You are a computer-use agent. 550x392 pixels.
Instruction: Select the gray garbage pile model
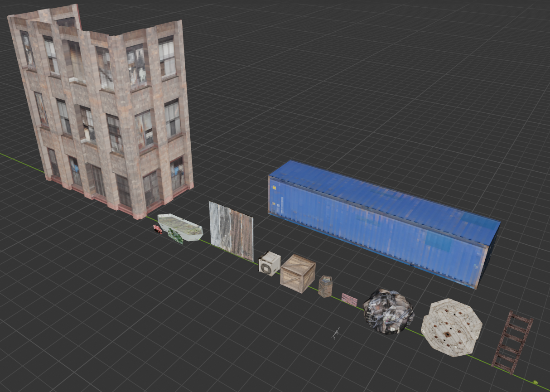pos(389,311)
